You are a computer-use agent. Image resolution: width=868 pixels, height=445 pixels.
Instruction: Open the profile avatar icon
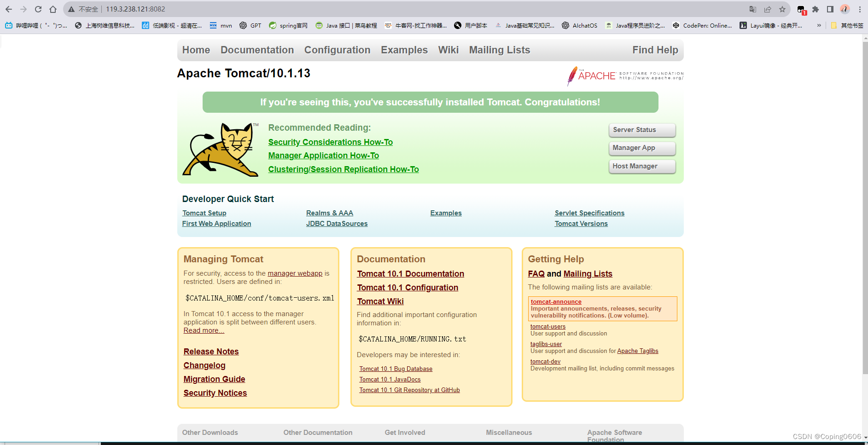(845, 9)
